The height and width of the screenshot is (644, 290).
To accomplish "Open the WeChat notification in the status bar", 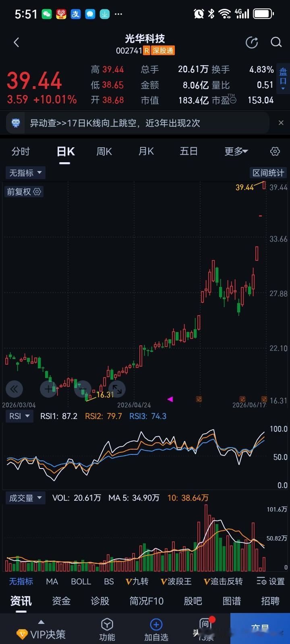I will (x=47, y=14).
